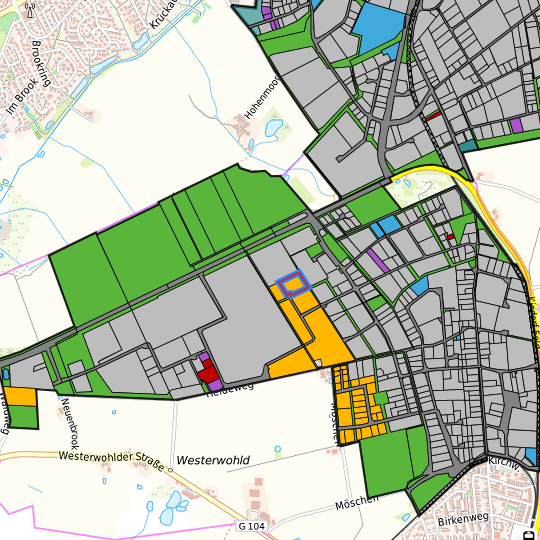Select the slanted red strip parcel near railway
540x540 pixels.
click(433, 116)
